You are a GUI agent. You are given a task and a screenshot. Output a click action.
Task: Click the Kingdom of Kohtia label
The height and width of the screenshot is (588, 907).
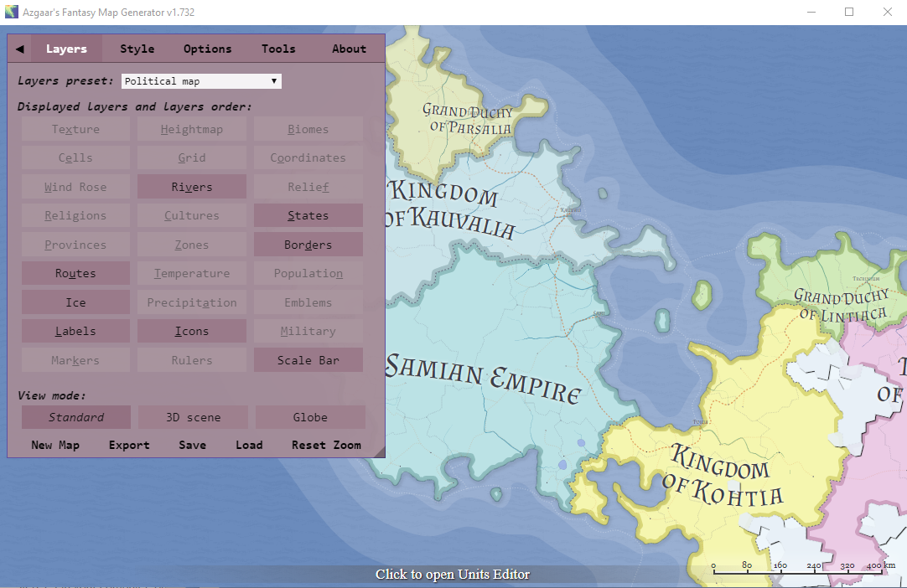pos(723,477)
